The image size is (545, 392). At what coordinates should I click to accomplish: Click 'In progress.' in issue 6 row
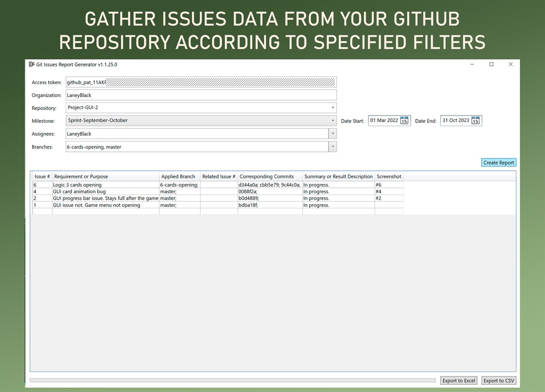coord(339,185)
